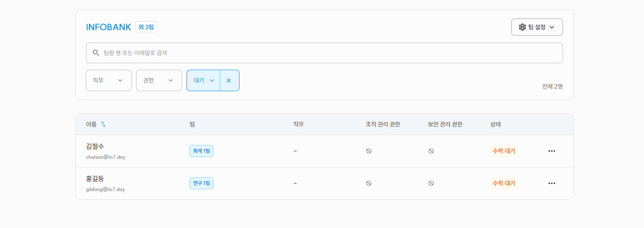The image size is (644, 228).
Task: Click 김철수's 보안 관리 권한 disabled icon
Action: coord(431,151)
